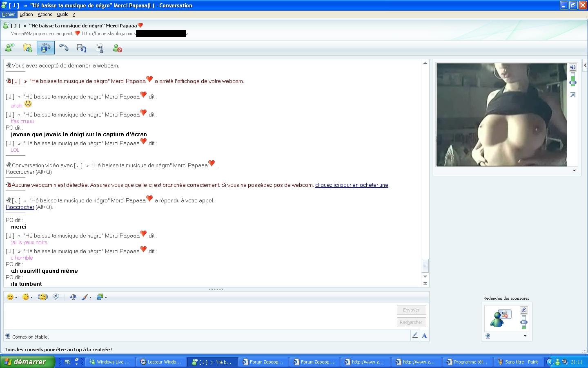
Task: Expand the arrow beside the emoticon icon
Action: tap(16, 297)
